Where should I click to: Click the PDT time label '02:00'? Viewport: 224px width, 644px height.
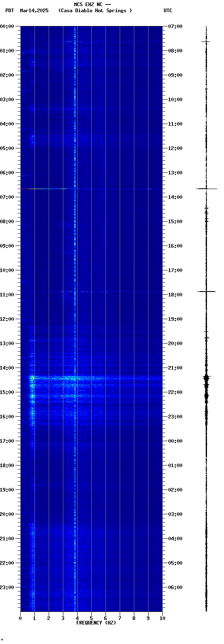(7, 75)
